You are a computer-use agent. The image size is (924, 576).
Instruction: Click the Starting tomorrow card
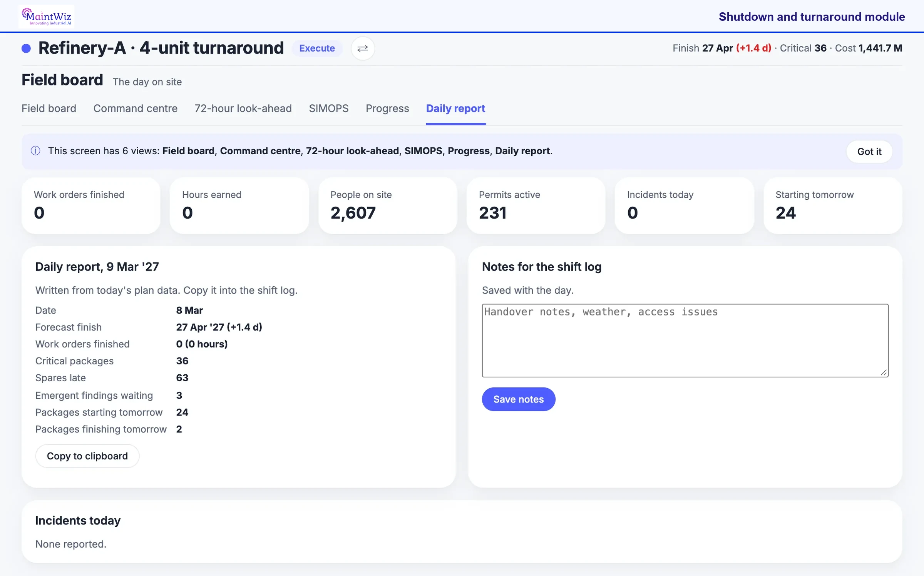point(833,205)
